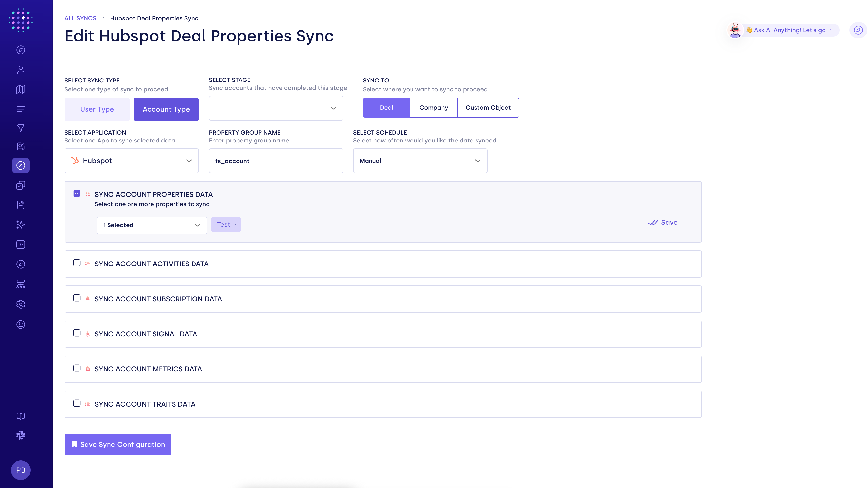
Task: Select the Account Type sync option
Action: pos(166,109)
